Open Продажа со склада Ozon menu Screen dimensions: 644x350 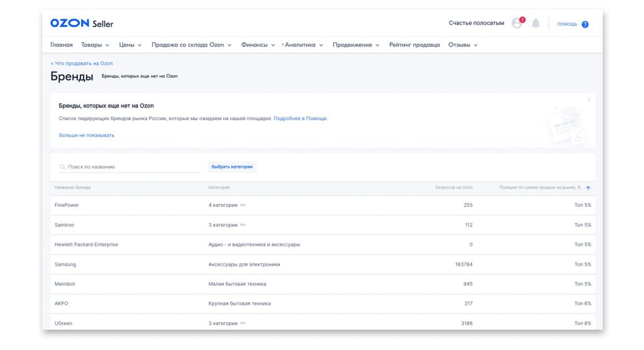[191, 45]
